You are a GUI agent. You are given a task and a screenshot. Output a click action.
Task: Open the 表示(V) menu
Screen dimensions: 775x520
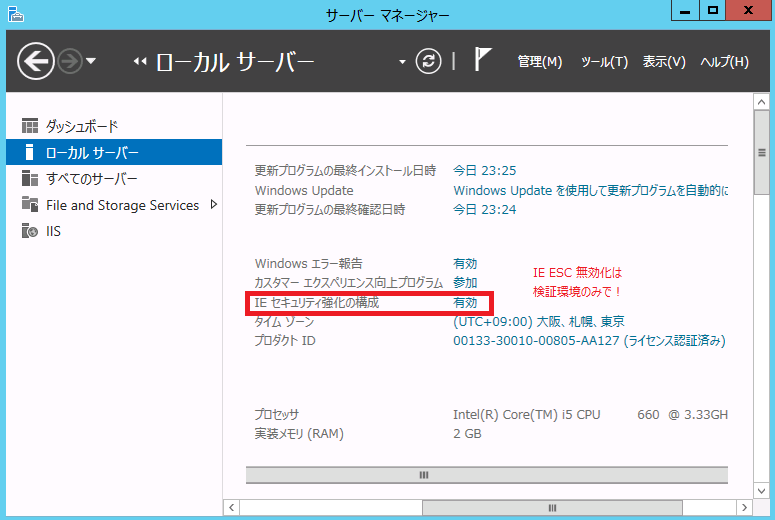coord(664,62)
